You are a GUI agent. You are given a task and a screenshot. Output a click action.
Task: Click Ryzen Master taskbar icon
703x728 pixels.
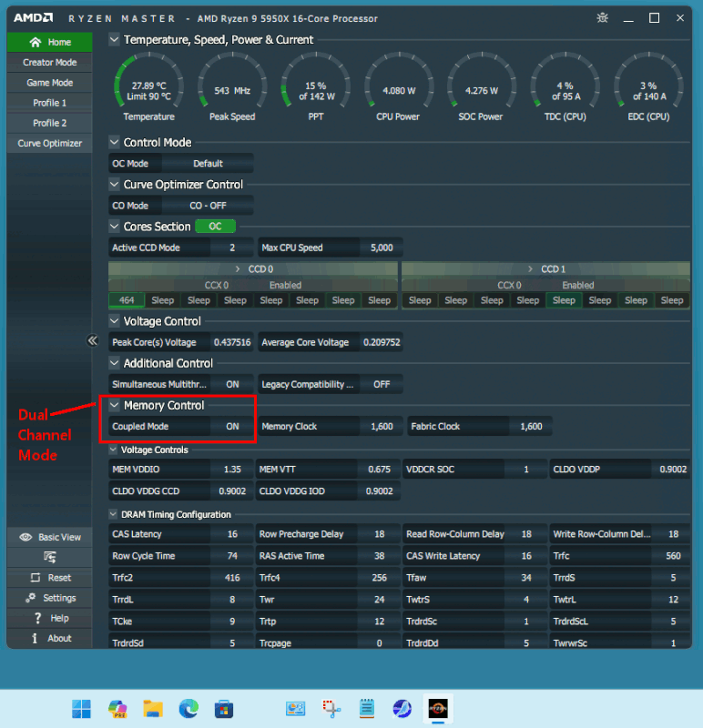[x=438, y=709]
